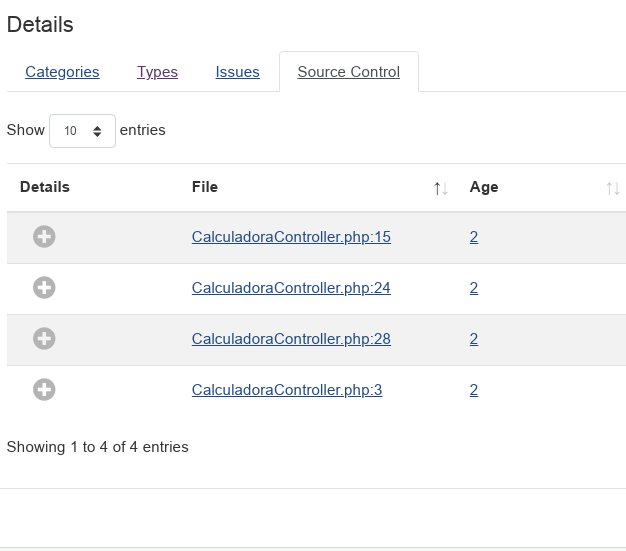
Task: Click the CalculadoraController.php:3 link
Action: pos(287,390)
